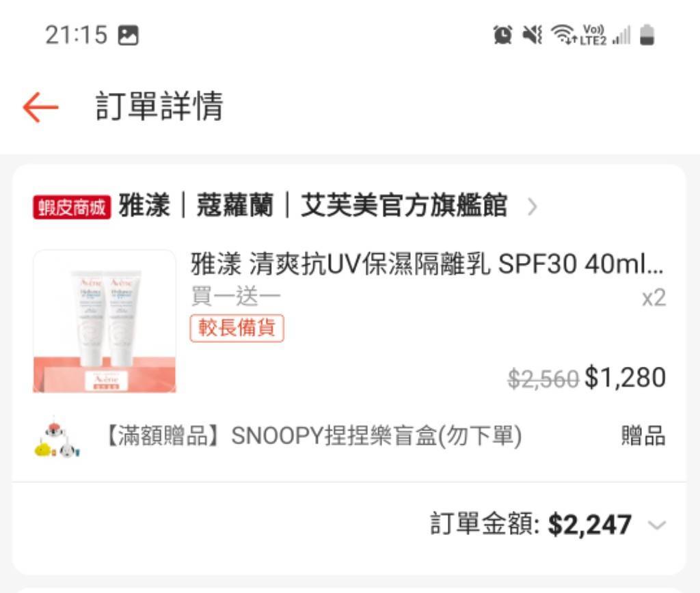Open the alarm clock status icon
The height and width of the screenshot is (593, 700).
pyautogui.click(x=502, y=35)
